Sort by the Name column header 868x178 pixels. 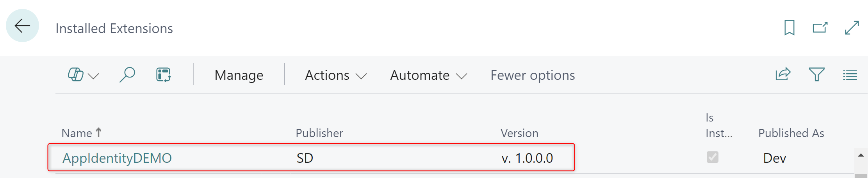click(77, 133)
